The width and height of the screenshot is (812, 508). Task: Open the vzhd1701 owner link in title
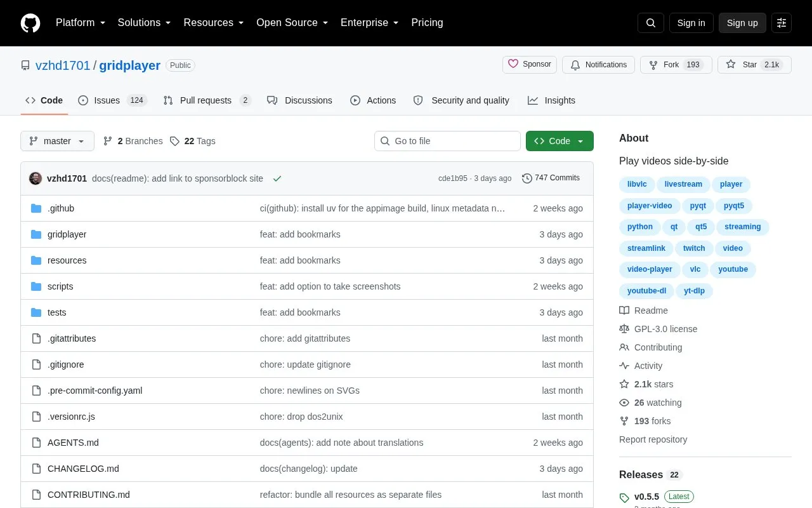[x=63, y=65]
